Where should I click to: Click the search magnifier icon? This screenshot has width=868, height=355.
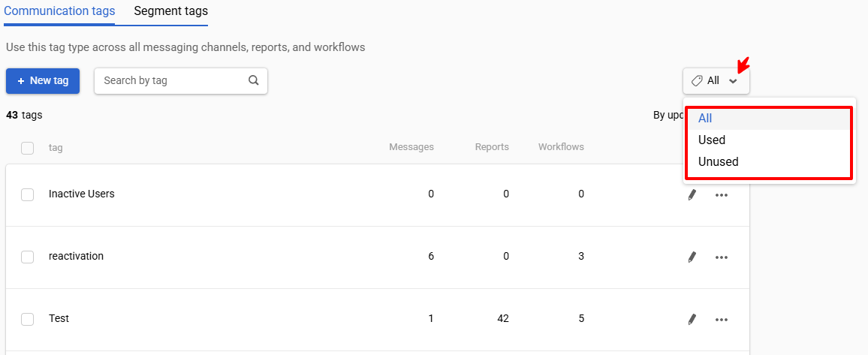point(254,80)
